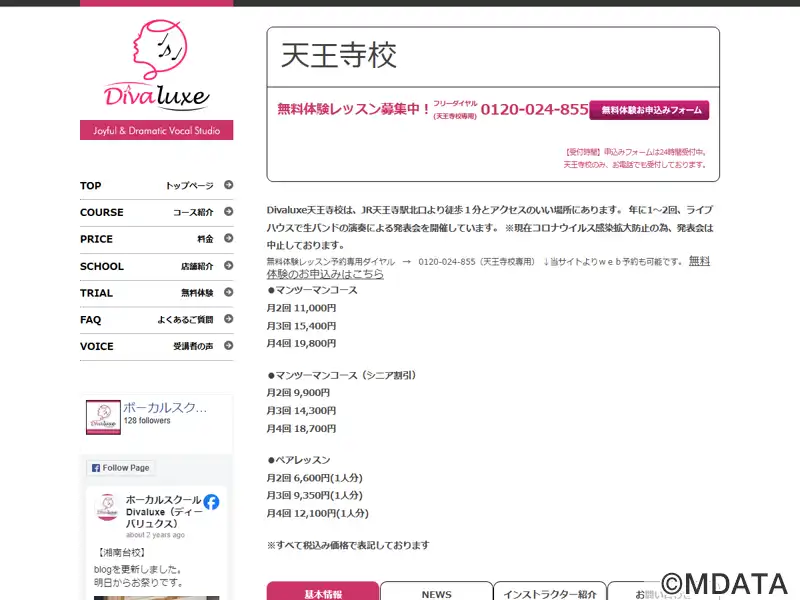Open the 無料体験お申込みフォーム button
Screen dimensions: 800x600
coord(649,110)
